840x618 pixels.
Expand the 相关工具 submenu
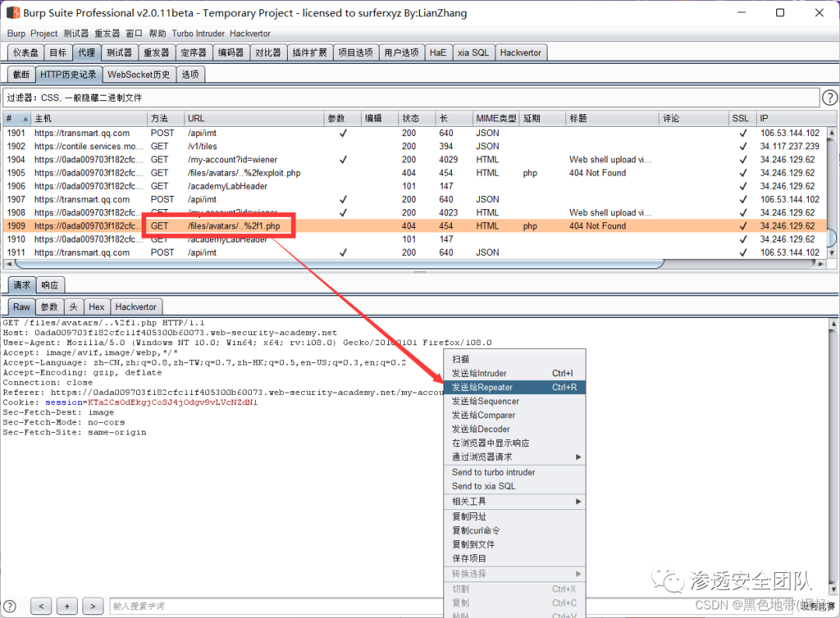515,501
